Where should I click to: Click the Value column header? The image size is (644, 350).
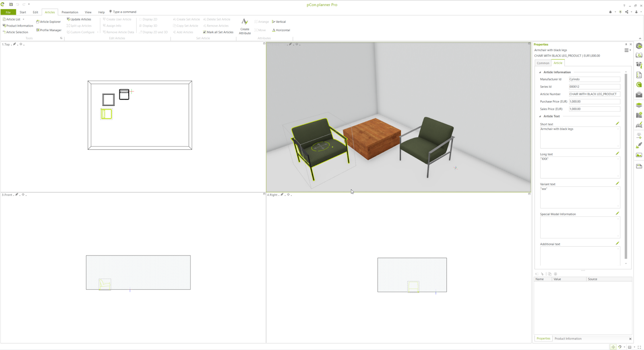click(x=569, y=279)
